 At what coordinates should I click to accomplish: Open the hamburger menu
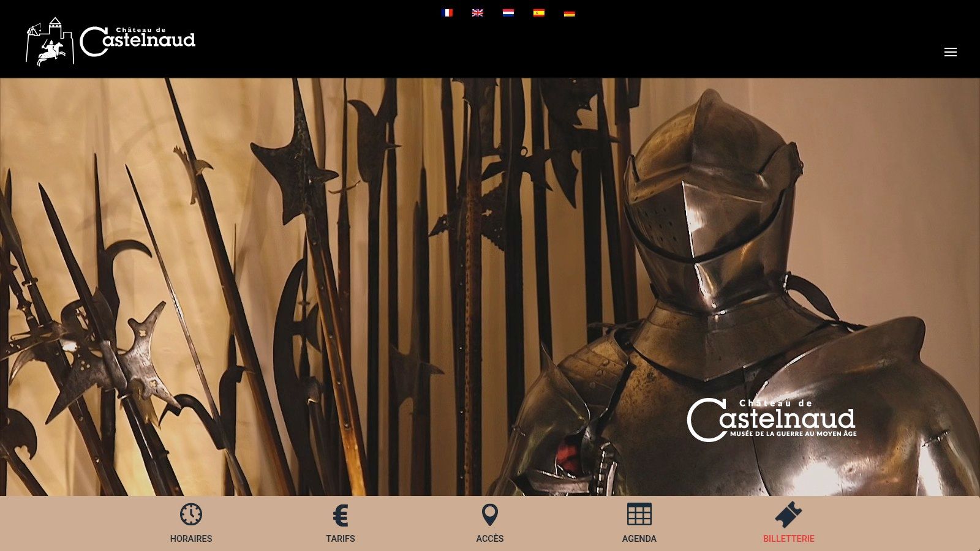point(951,52)
